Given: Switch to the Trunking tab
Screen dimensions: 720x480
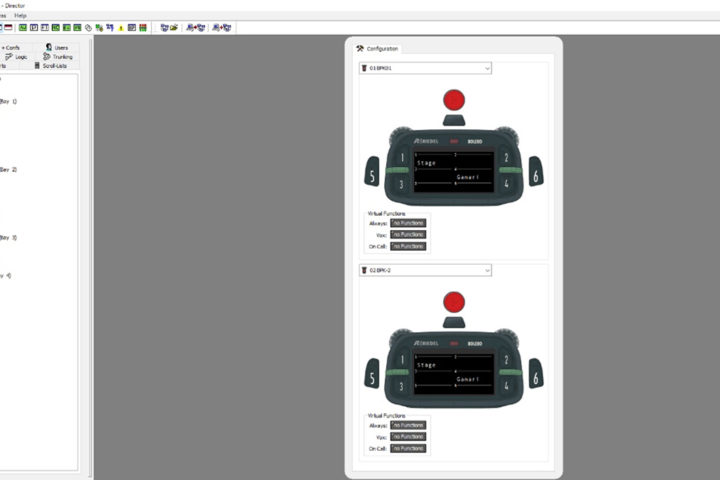Looking at the screenshot, I should tap(58, 56).
